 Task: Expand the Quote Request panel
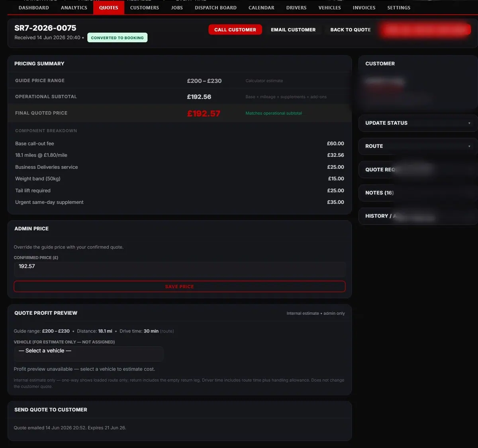pos(417,170)
